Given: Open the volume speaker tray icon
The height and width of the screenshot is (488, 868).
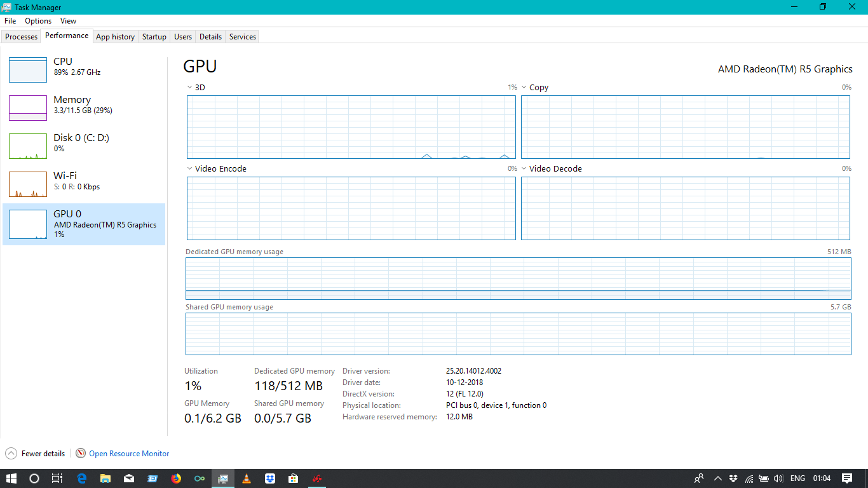Looking at the screenshot, I should pyautogui.click(x=778, y=478).
